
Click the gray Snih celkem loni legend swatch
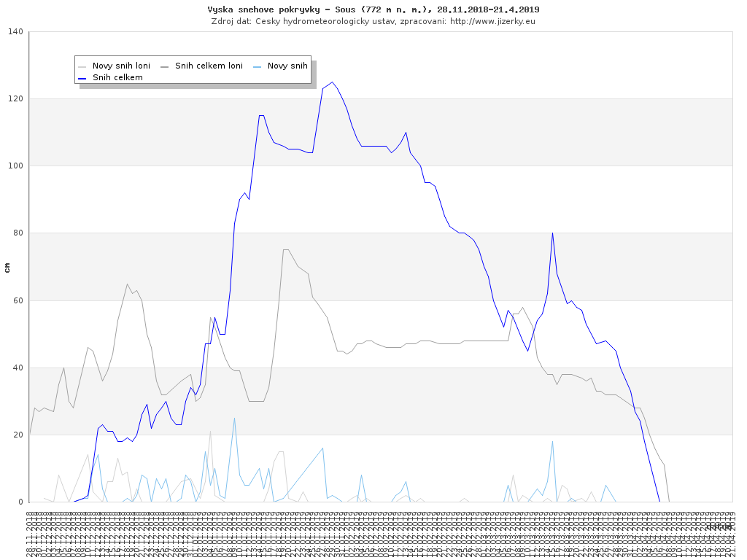pos(165,66)
